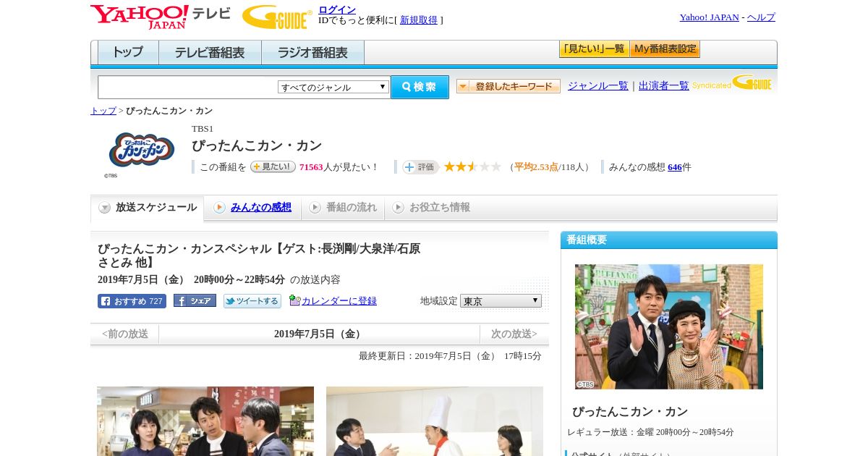
Task: Open the right broadcast photo with the chef
Action: 435,421
